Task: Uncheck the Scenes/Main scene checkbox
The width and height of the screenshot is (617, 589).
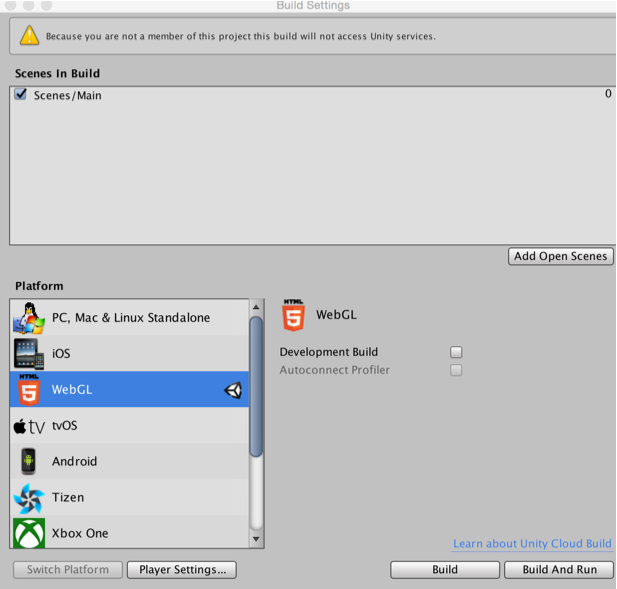Action: pyautogui.click(x=20, y=94)
